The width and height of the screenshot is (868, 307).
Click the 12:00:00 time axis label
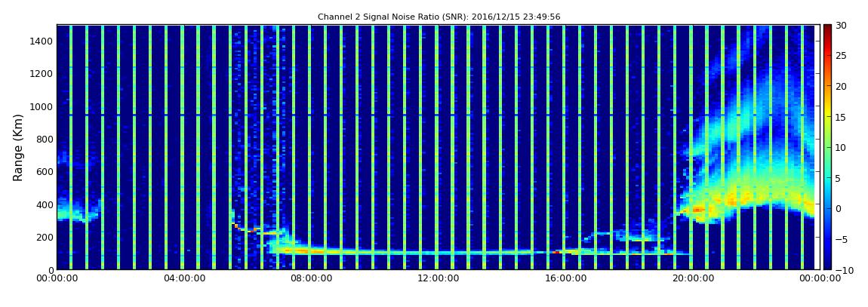pos(438,278)
